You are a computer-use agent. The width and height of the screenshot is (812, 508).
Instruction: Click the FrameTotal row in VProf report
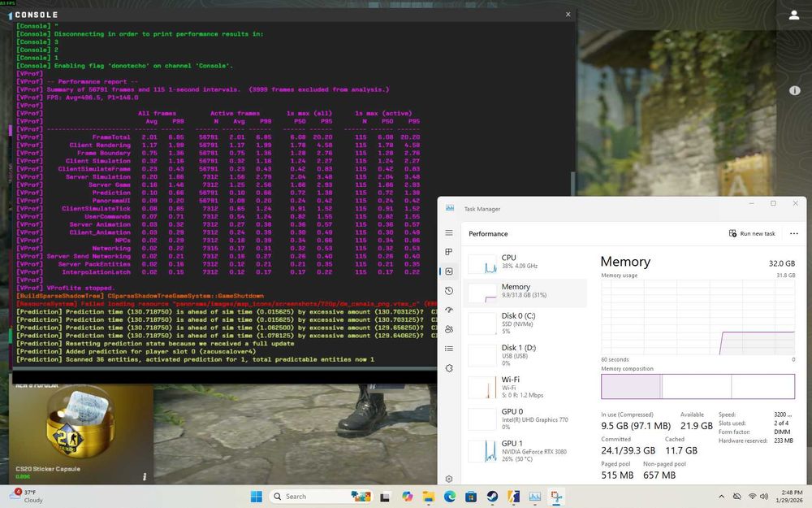click(218, 137)
